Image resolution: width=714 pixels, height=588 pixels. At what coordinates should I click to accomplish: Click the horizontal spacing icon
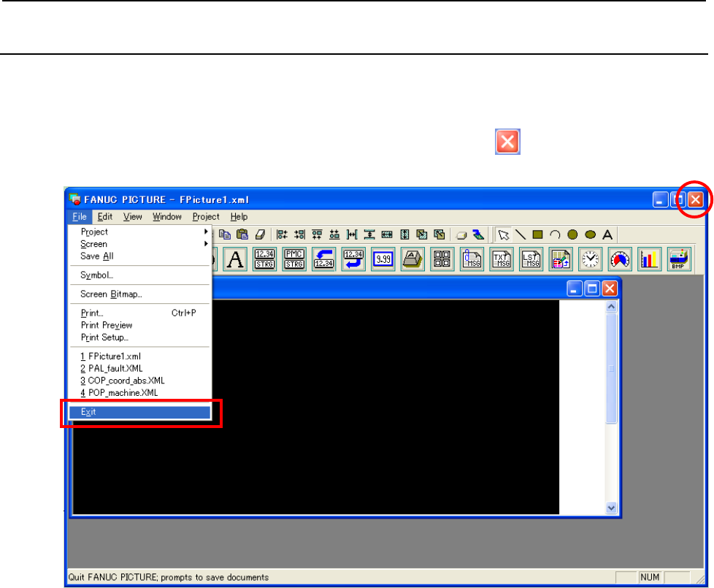[352, 234]
